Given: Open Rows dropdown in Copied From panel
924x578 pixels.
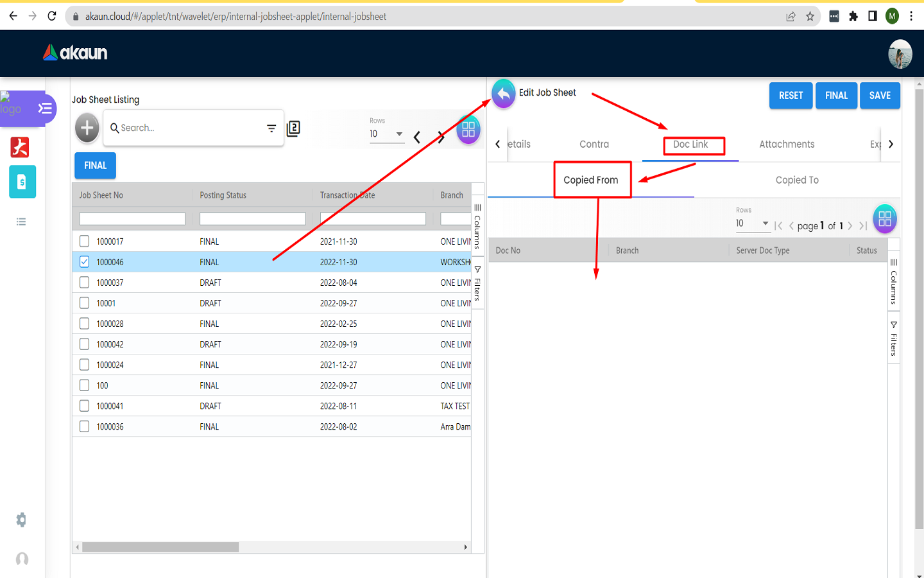Looking at the screenshot, I should [752, 223].
